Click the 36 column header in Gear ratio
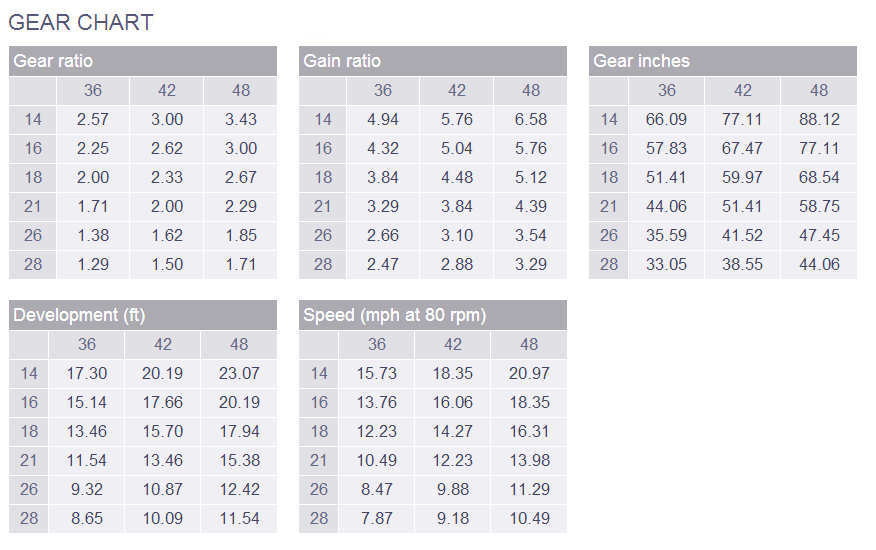The width and height of the screenshot is (876, 550). tap(93, 91)
